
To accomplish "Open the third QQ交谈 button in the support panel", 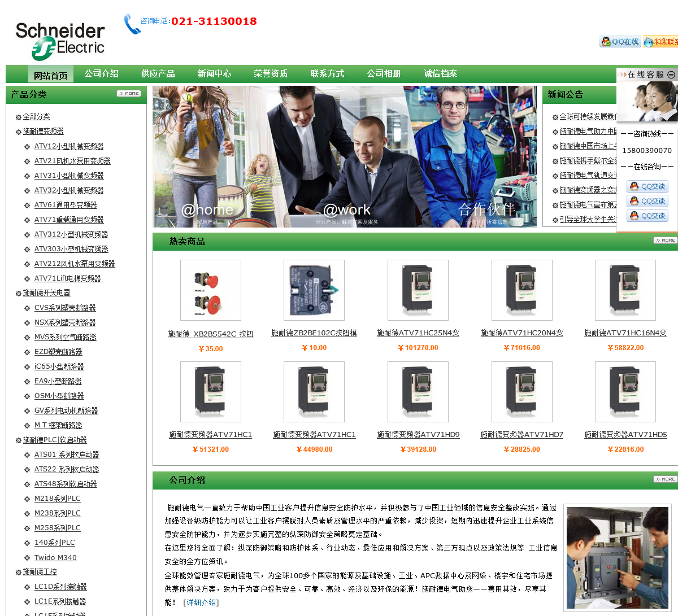I will pyautogui.click(x=647, y=216).
